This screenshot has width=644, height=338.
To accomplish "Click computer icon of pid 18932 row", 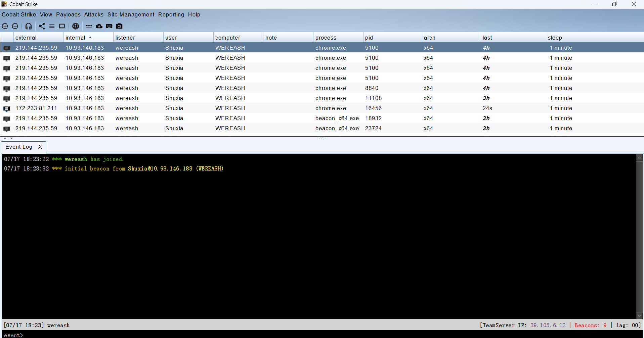I will 7,118.
